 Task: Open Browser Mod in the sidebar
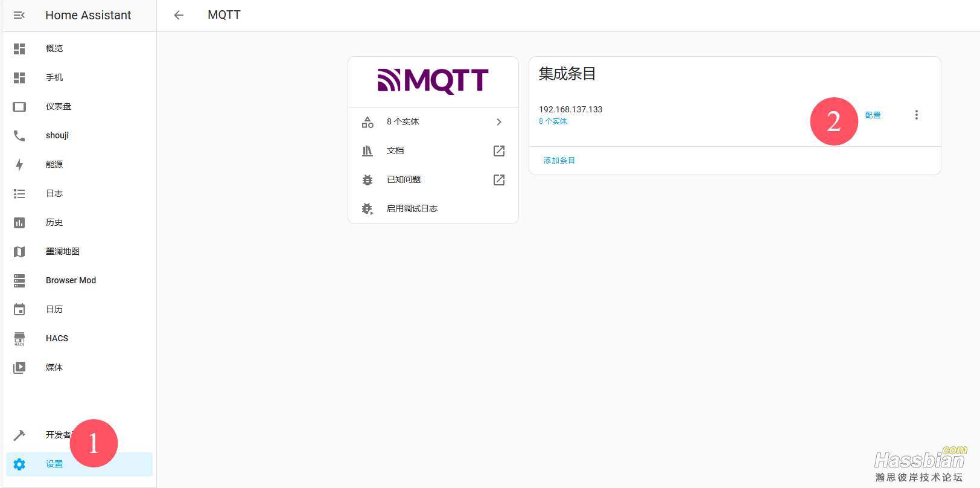click(79, 281)
